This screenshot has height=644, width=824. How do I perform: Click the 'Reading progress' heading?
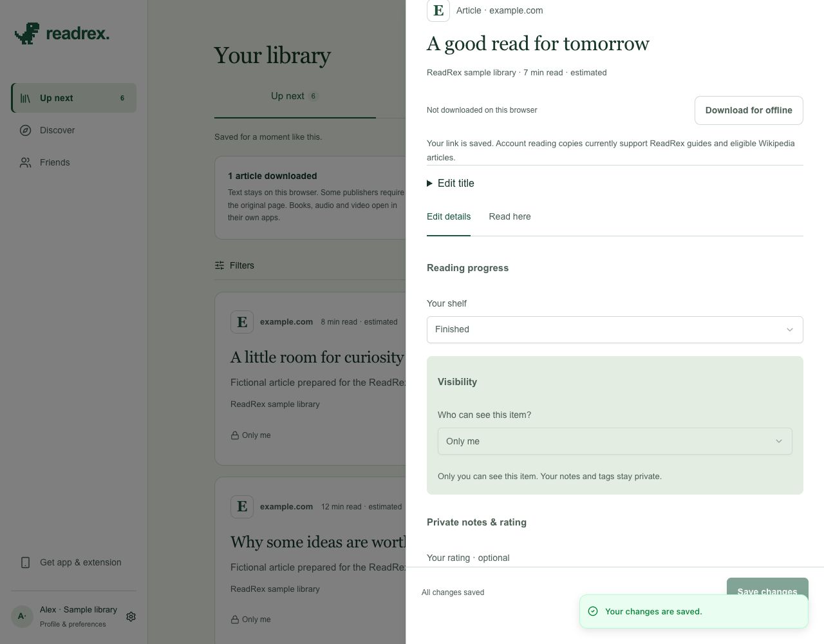(x=467, y=268)
